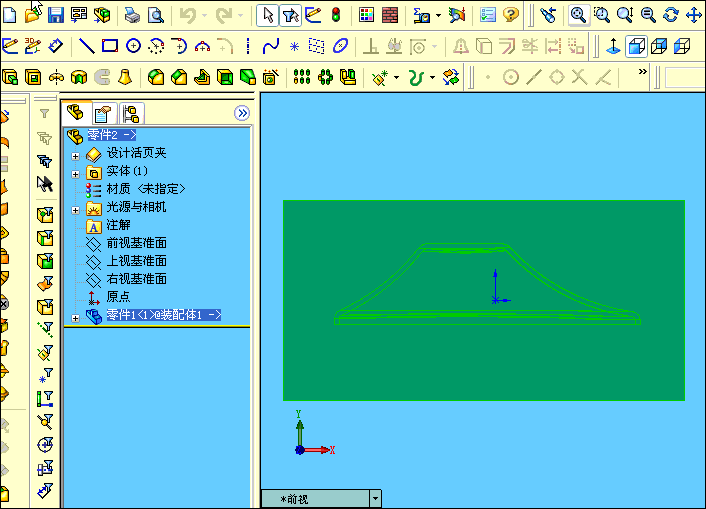
Task: Expand the 零件1<1>@装配体1 node
Action: coord(75,318)
